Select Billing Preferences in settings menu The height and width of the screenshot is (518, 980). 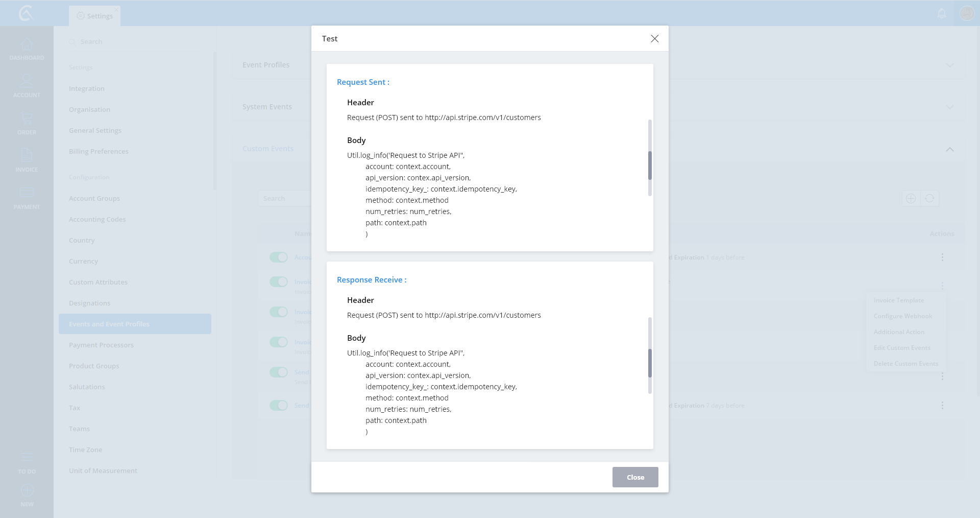pyautogui.click(x=99, y=151)
